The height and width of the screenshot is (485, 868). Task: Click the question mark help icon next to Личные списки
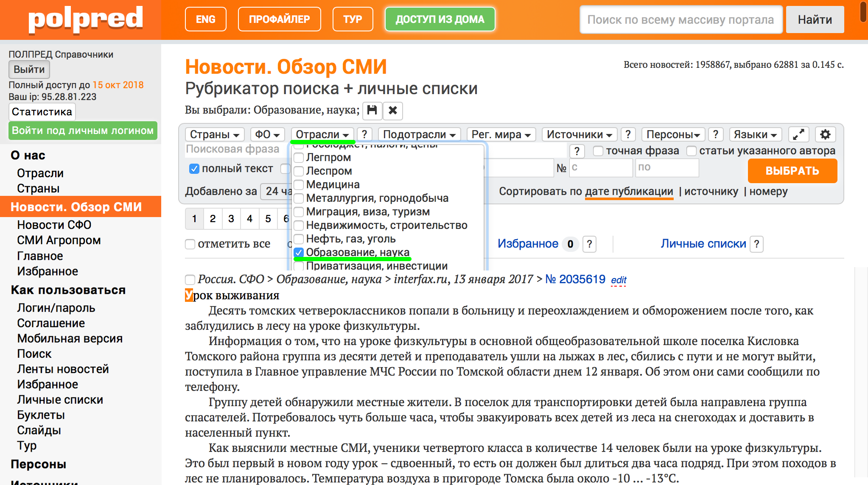point(756,244)
